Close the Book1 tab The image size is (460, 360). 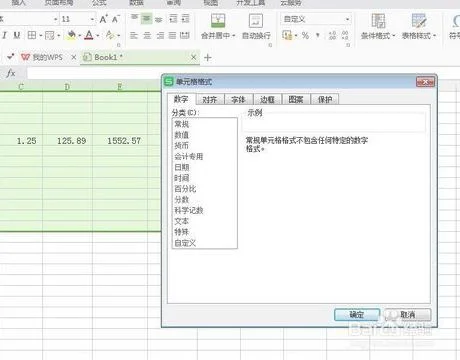[193, 57]
